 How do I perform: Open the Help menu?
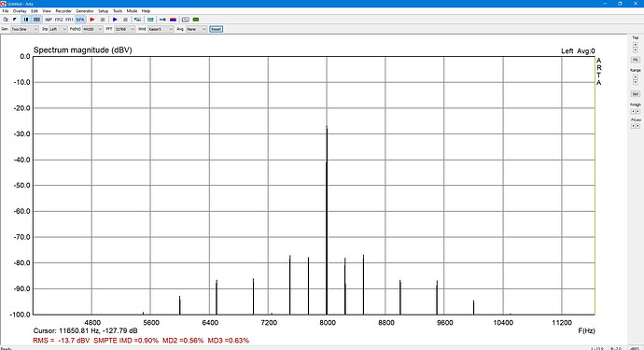tap(146, 11)
